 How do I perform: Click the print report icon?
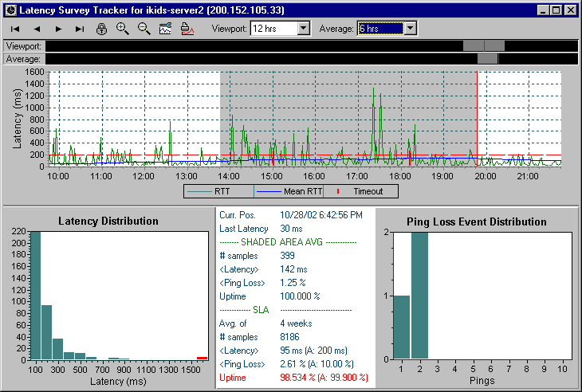click(187, 29)
